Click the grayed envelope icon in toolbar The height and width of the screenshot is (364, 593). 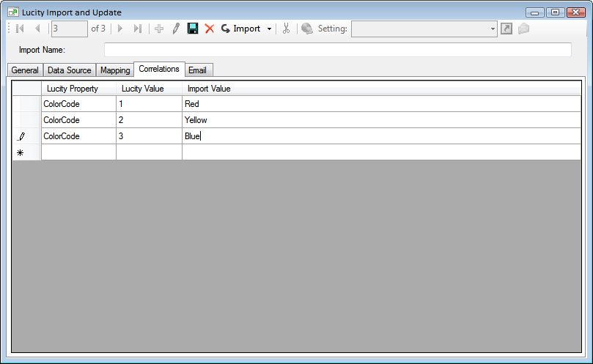tap(524, 29)
